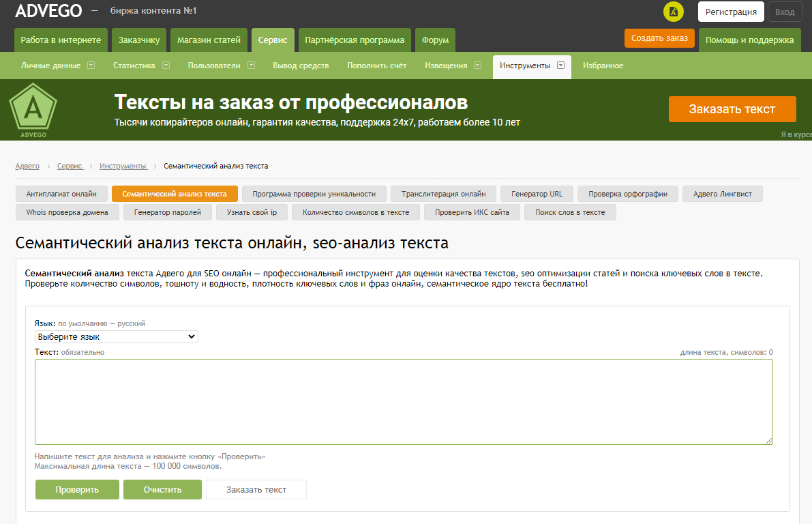Click the Регистрация button
The width and height of the screenshot is (812, 524).
coord(731,12)
